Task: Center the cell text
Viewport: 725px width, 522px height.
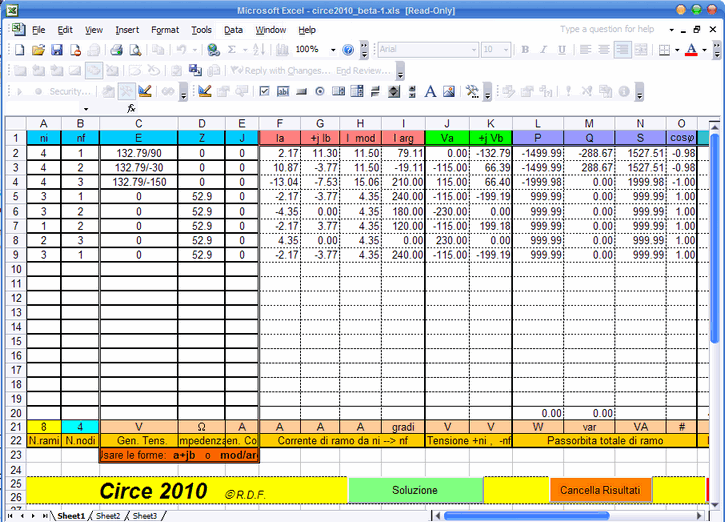Action: [604, 49]
